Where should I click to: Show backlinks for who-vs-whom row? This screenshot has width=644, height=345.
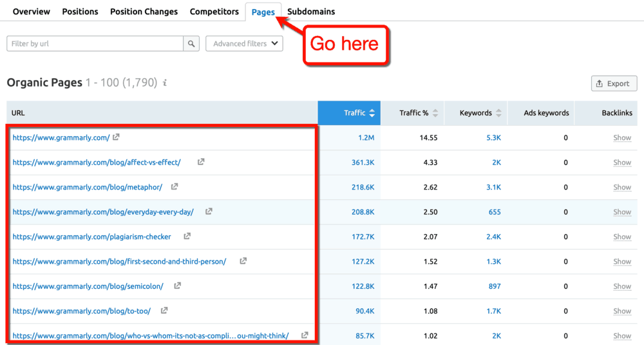click(x=622, y=335)
